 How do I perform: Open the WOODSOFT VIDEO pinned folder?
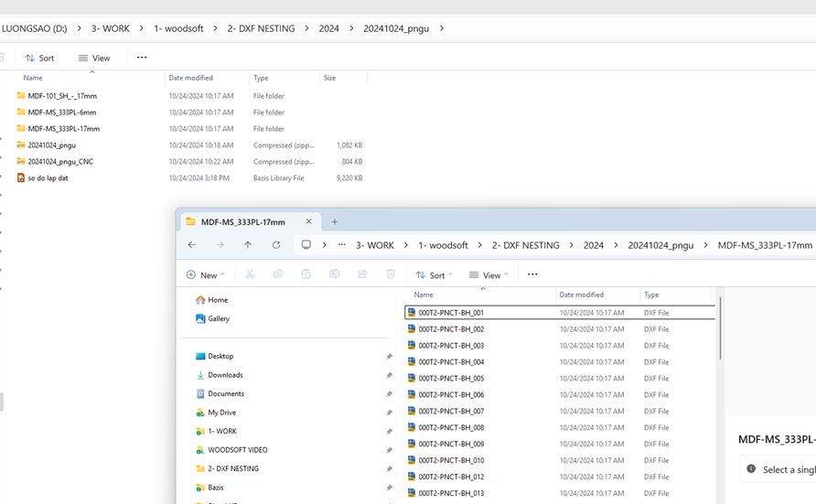pos(237,450)
